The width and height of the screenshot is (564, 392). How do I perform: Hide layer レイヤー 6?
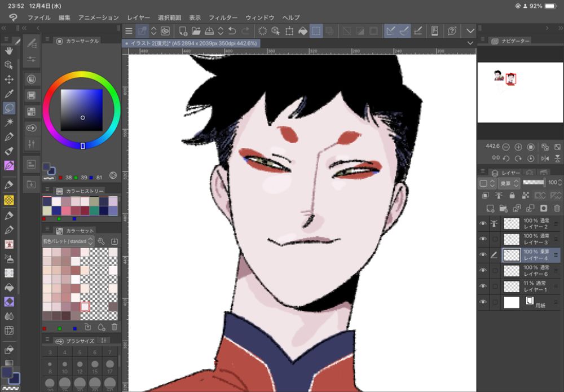[x=483, y=270]
